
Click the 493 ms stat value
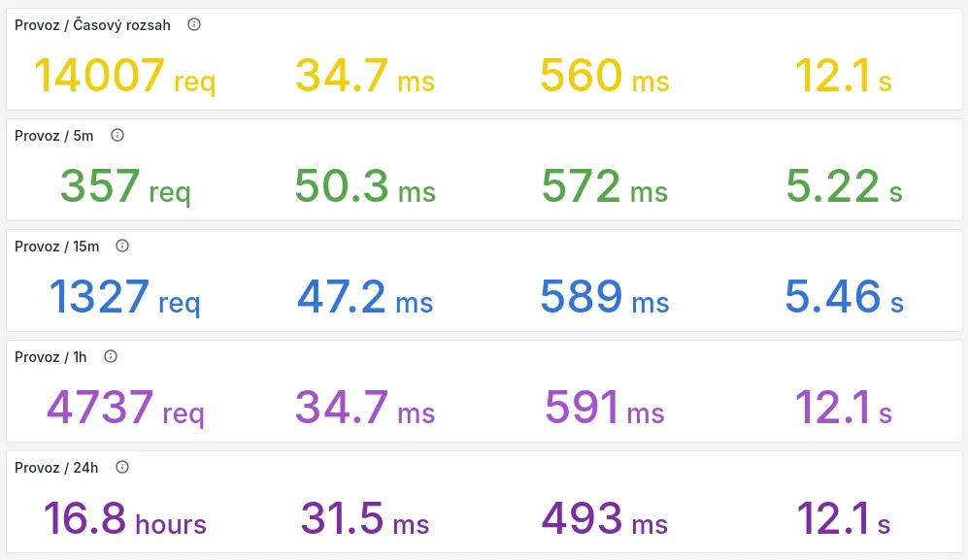[604, 518]
